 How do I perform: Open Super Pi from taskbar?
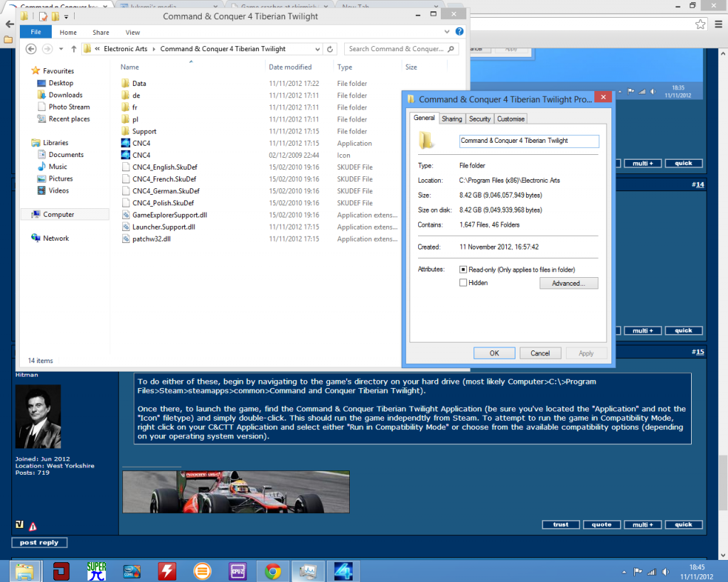click(96, 571)
